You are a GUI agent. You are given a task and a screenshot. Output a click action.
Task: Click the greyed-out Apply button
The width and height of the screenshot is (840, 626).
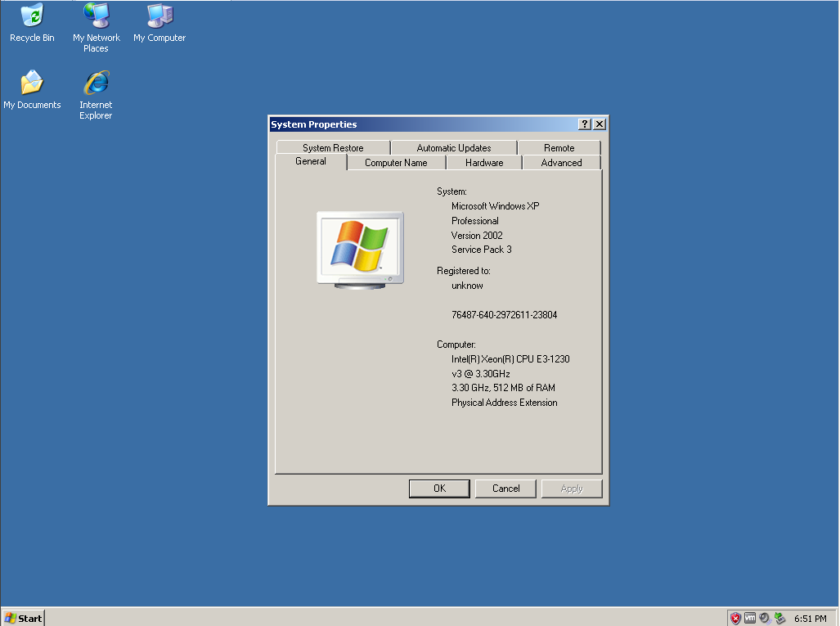(x=572, y=489)
